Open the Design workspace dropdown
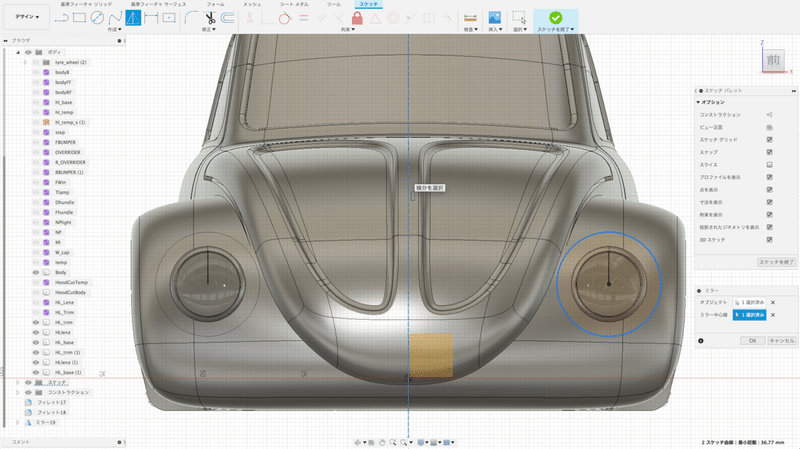Viewport: 800px width, 449px height. 27,17
